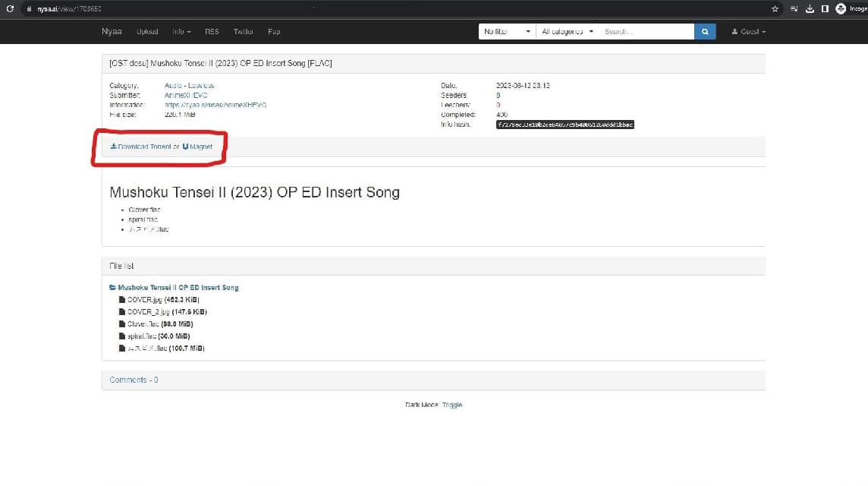Click file icon beside Clover.flac
The width and height of the screenshot is (868, 486).
point(122,324)
